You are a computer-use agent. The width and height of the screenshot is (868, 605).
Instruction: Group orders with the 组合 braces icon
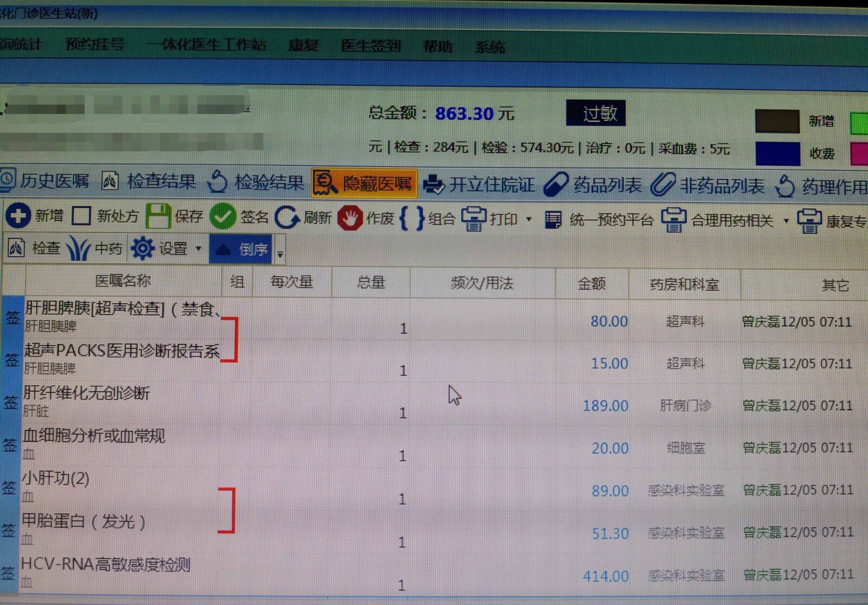(x=412, y=219)
